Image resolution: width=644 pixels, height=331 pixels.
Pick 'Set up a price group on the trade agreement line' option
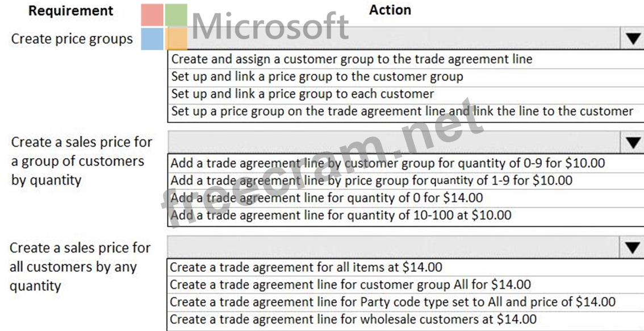(402, 111)
